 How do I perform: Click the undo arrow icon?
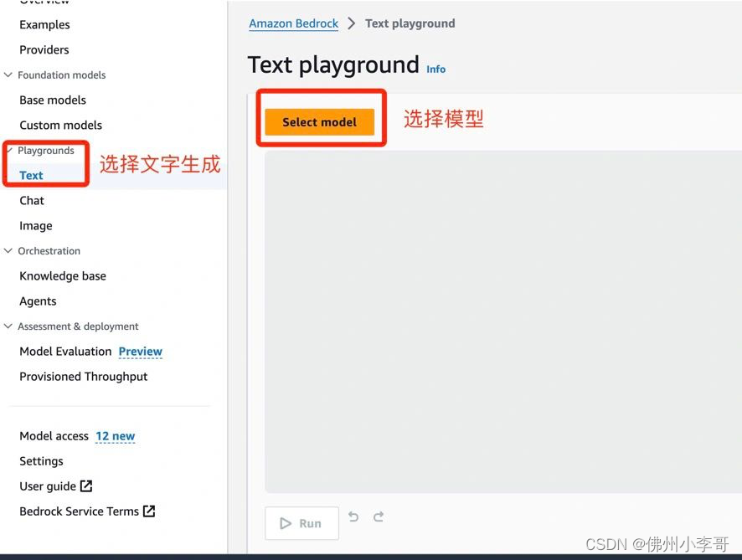pos(353,516)
